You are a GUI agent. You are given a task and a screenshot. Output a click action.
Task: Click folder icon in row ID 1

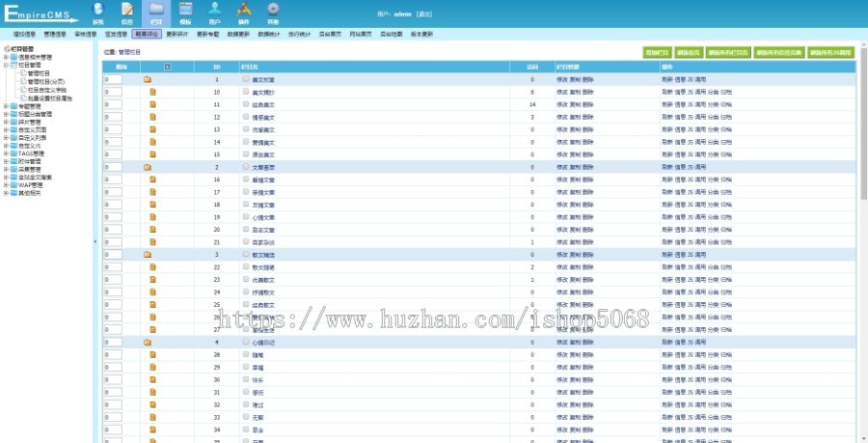pos(148,79)
